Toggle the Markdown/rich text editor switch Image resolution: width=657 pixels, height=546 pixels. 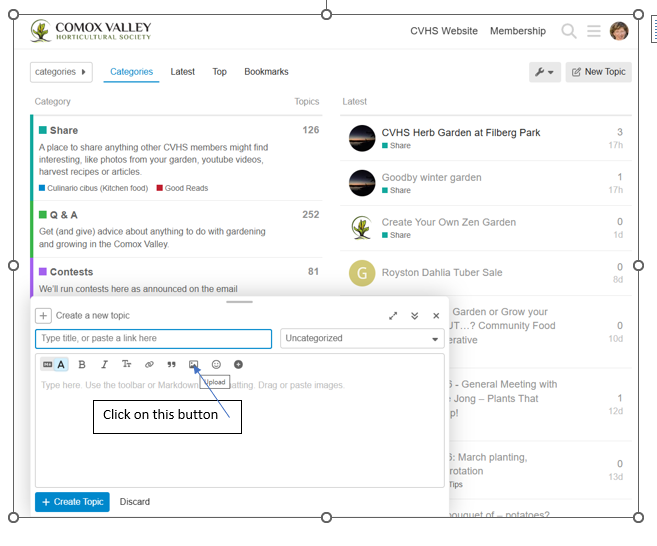point(54,365)
